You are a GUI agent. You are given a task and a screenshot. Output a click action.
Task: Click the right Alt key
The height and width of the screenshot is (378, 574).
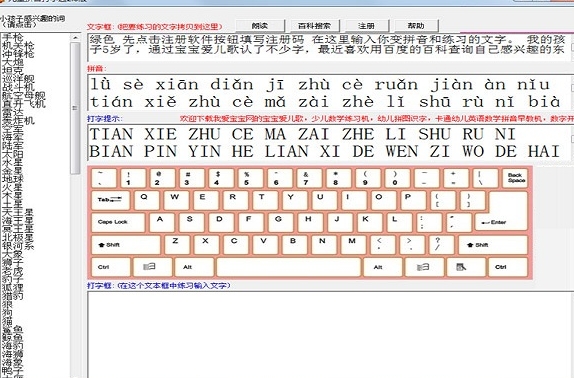click(x=383, y=267)
